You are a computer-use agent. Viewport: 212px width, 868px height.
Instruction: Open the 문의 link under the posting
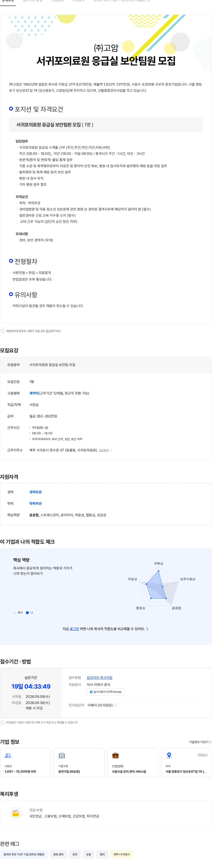click(x=49, y=331)
